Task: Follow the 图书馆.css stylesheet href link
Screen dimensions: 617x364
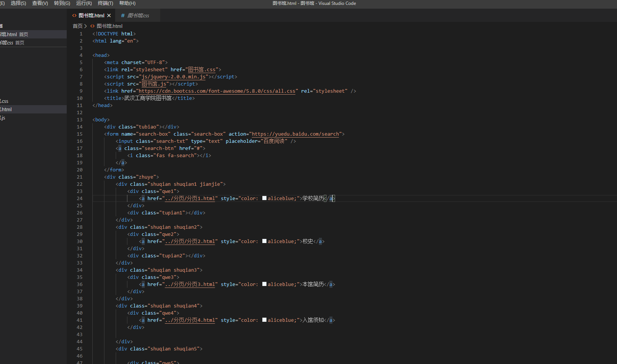Action: click(202, 69)
